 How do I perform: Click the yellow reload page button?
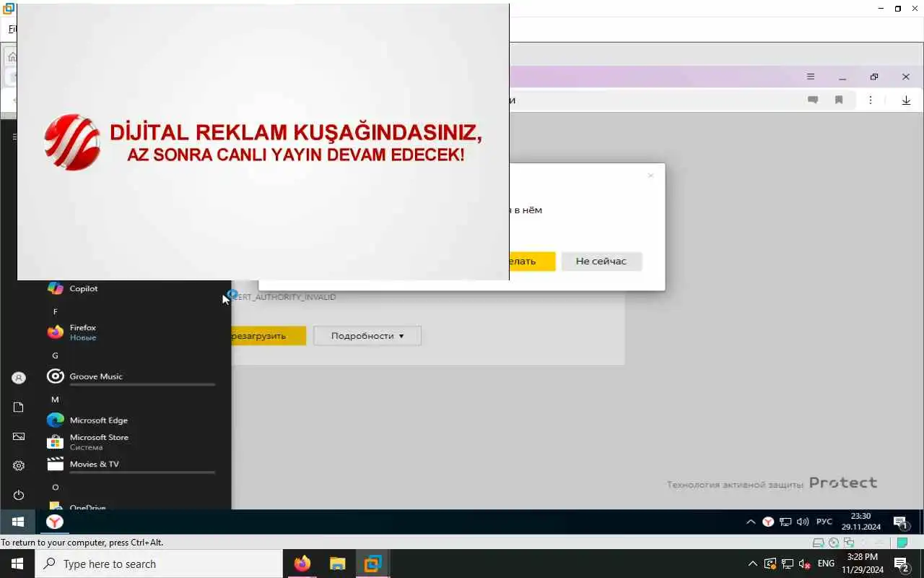pos(269,335)
